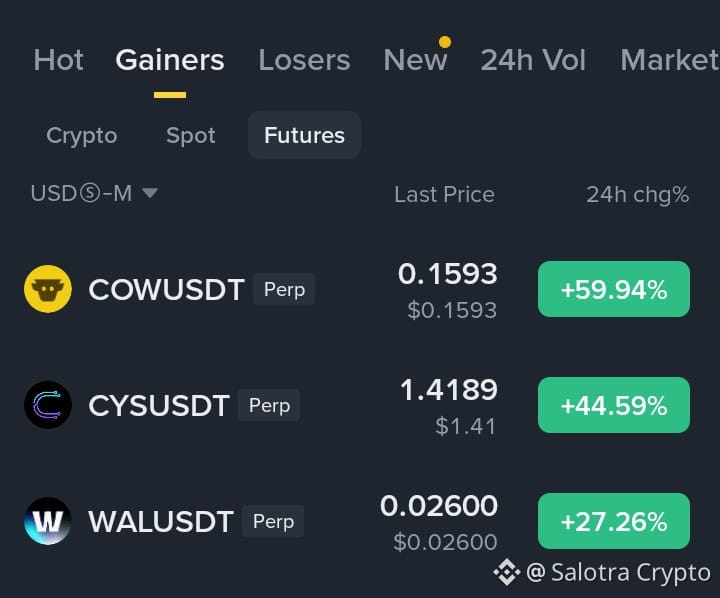Tap the WAL coin logo icon

tap(48, 521)
